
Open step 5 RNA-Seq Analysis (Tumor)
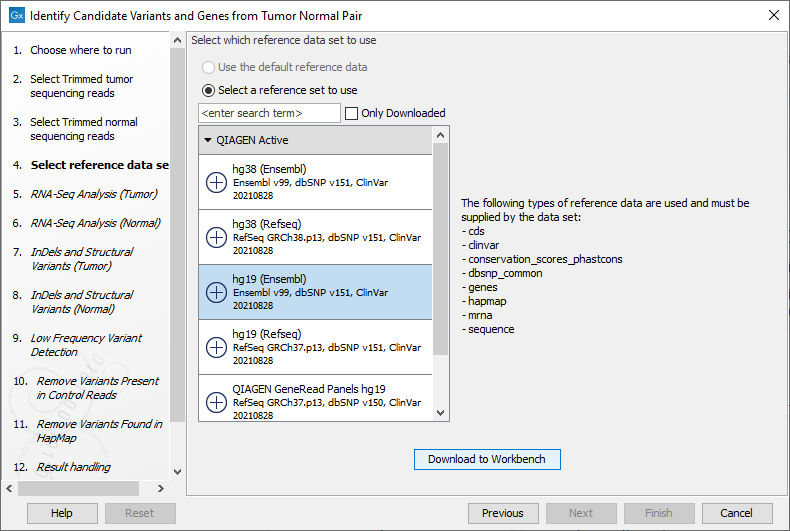pyautogui.click(x=94, y=194)
